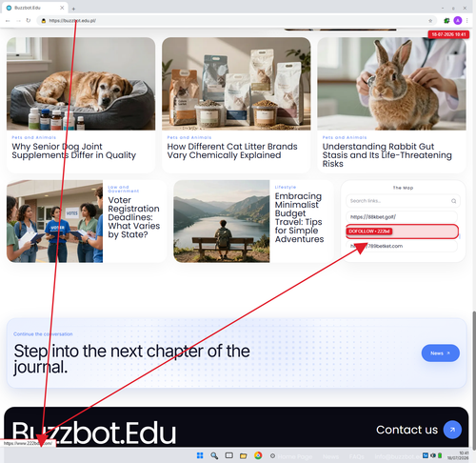
Task: Open the Windows Start menu
Action: coord(200,455)
